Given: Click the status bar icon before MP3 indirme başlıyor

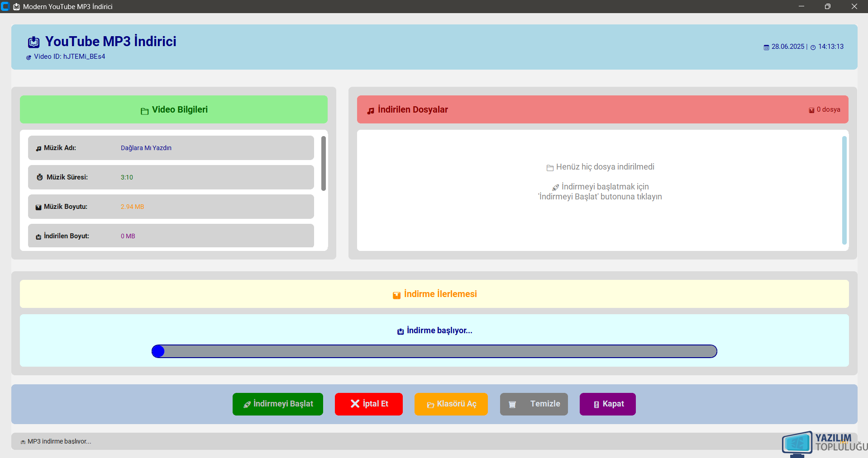Looking at the screenshot, I should coord(23,442).
